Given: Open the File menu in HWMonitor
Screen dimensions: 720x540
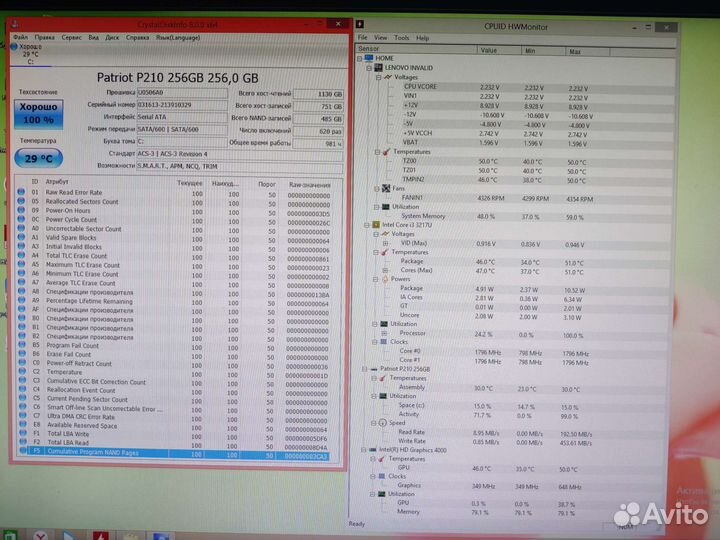Looking at the screenshot, I should coord(362,38).
